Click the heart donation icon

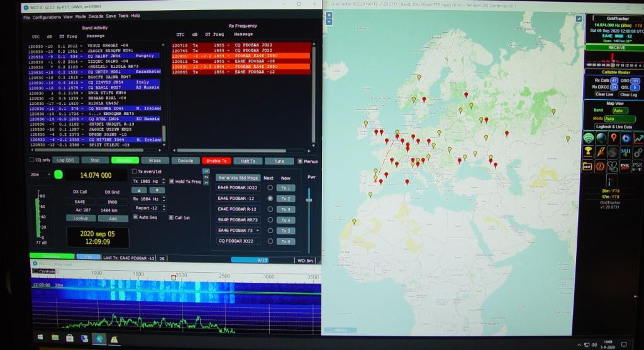tap(613, 166)
